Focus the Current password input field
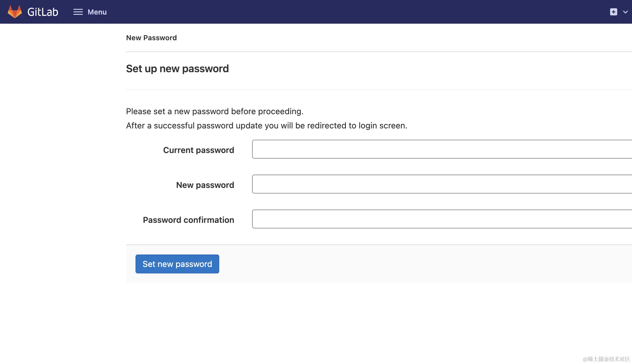The height and width of the screenshot is (364, 632). tap(441, 149)
